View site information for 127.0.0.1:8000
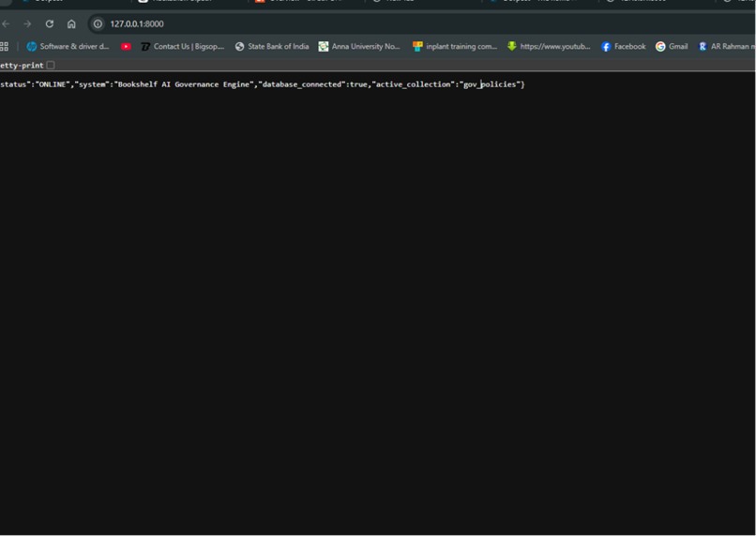 [x=98, y=23]
